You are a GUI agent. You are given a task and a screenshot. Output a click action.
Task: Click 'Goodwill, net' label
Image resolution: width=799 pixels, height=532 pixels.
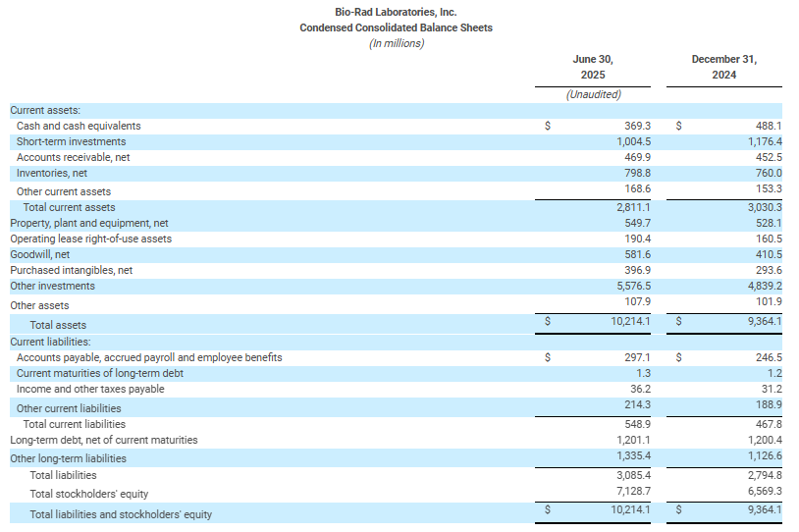39,255
